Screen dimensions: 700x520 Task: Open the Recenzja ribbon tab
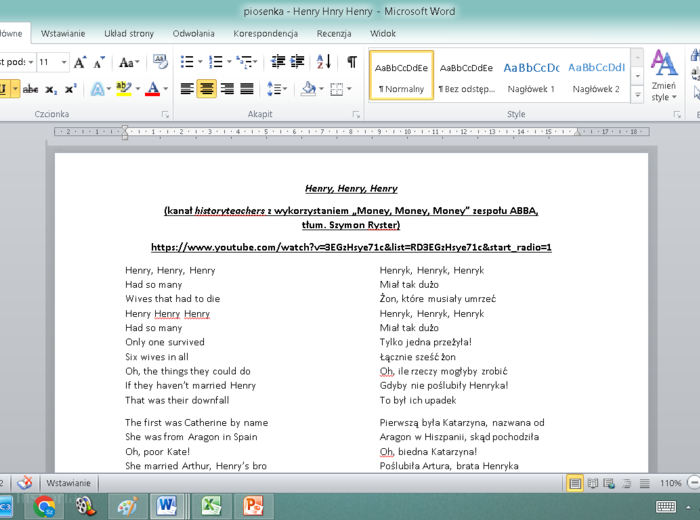tap(333, 33)
